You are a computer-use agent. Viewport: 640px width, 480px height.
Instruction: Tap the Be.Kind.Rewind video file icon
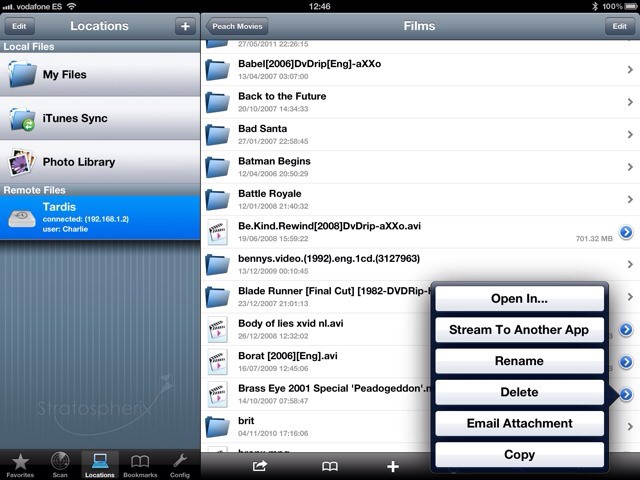tap(217, 232)
